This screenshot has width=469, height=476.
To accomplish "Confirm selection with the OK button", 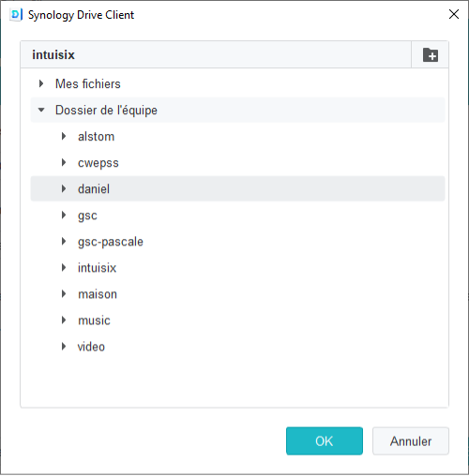I will pos(325,440).
